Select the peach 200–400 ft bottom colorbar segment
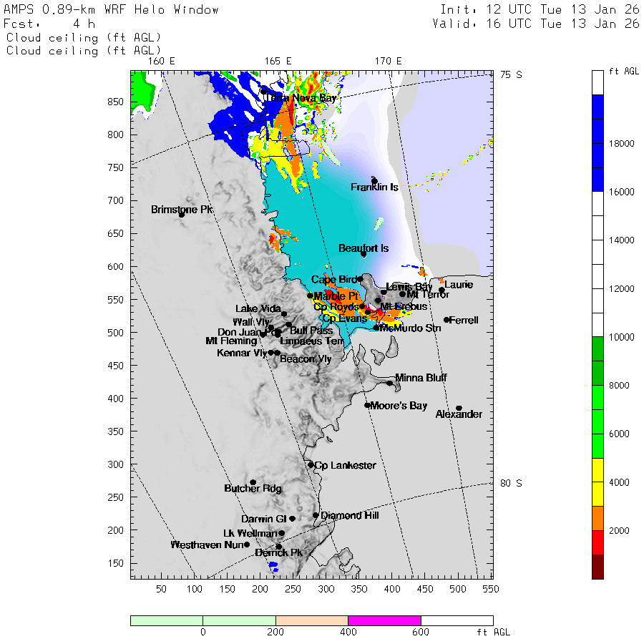The height and width of the screenshot is (644, 644). pyautogui.click(x=311, y=620)
